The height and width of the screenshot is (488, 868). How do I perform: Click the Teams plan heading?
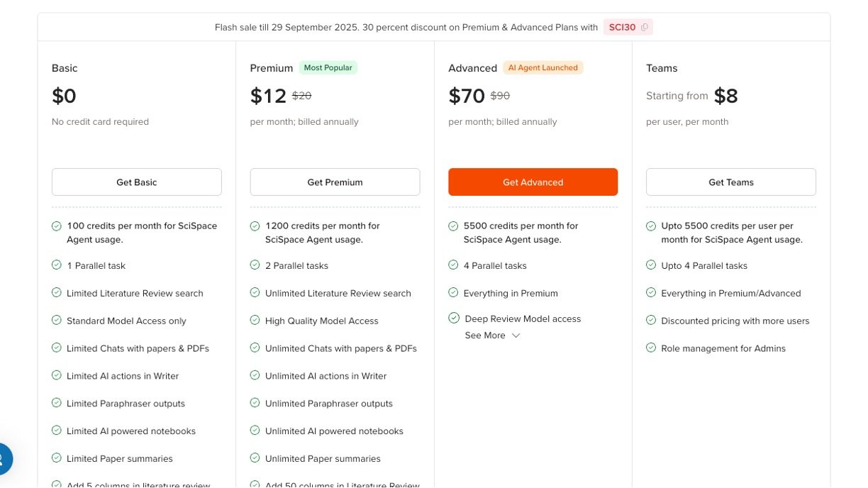click(x=662, y=68)
